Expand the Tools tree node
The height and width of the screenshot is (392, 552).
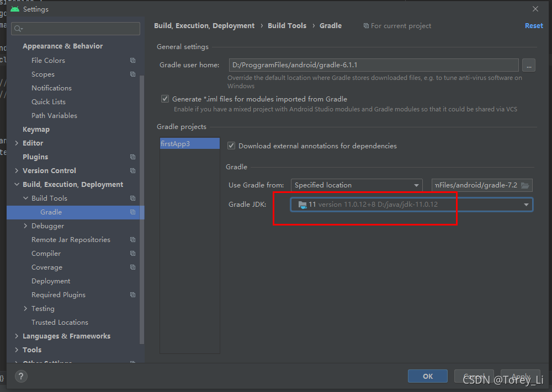17,350
